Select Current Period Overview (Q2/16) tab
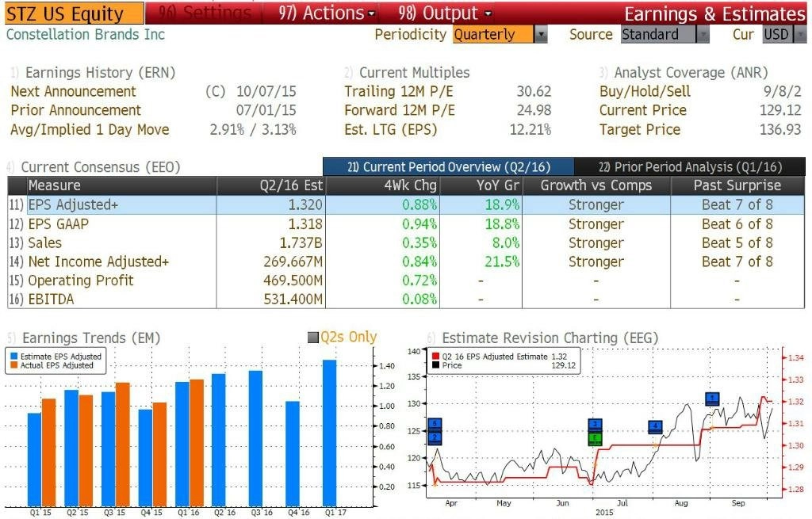The width and height of the screenshot is (812, 519). (449, 167)
